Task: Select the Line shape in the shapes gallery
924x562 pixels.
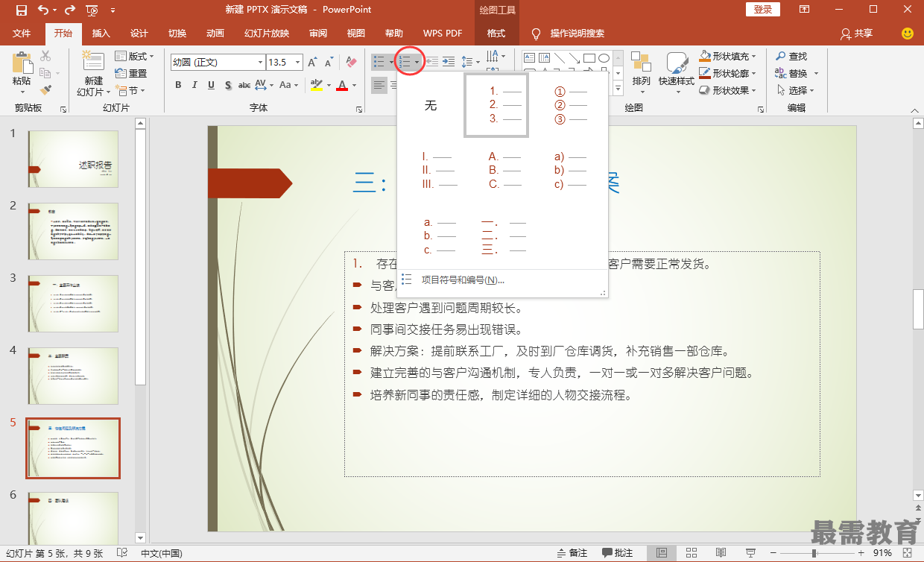Action: pos(559,57)
